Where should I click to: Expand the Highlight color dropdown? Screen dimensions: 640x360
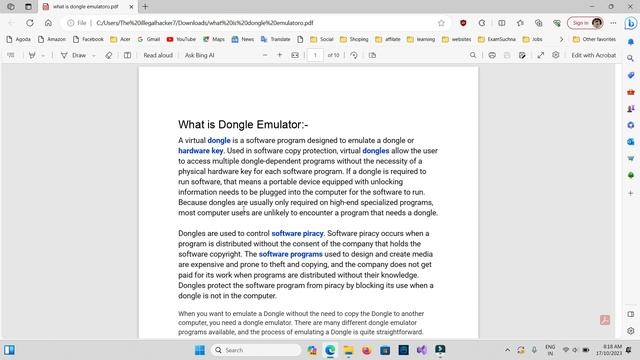(x=43, y=55)
